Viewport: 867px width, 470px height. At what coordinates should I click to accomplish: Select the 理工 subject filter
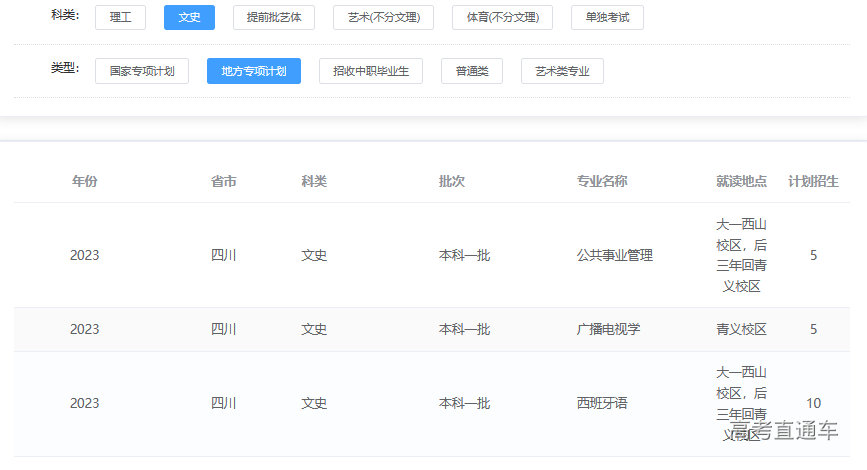coord(120,18)
